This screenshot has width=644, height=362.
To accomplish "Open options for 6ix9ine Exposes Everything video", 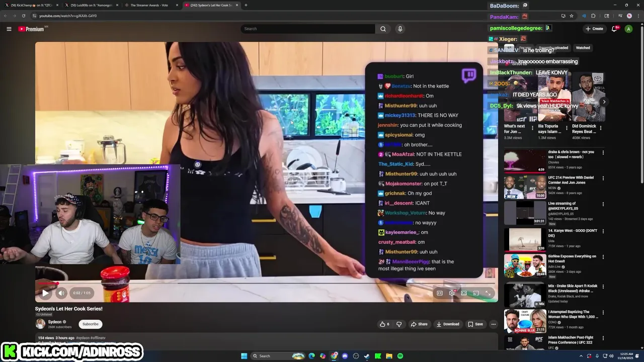I will click(603, 256).
